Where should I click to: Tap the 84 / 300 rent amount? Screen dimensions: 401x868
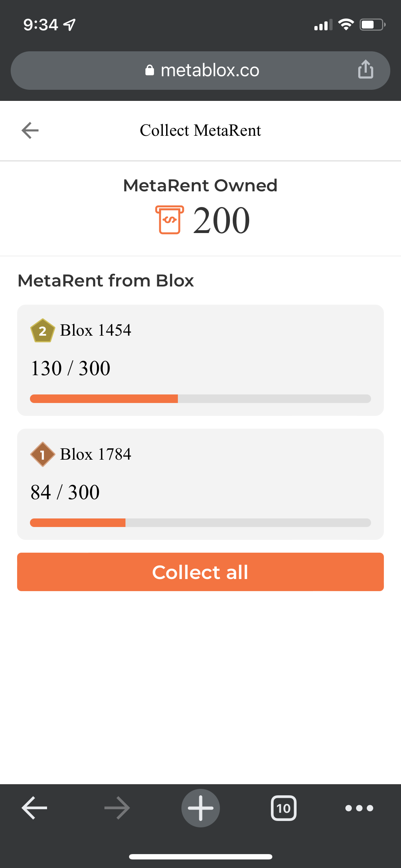(65, 492)
